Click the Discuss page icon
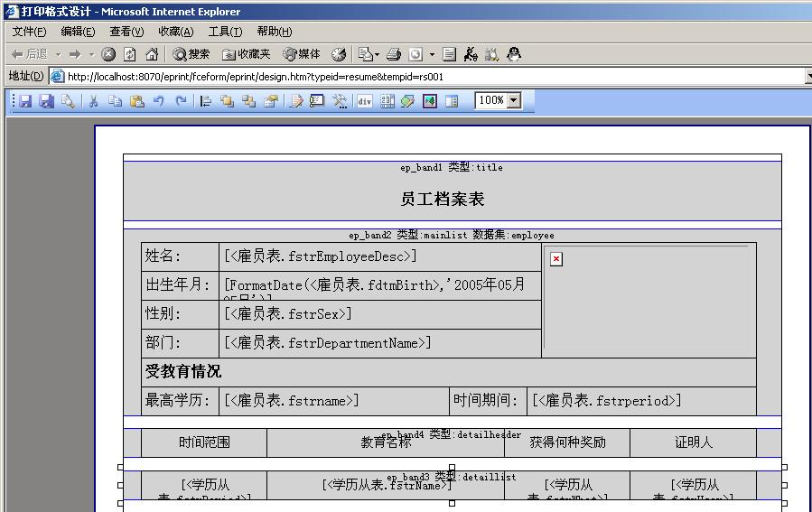 pos(450,54)
